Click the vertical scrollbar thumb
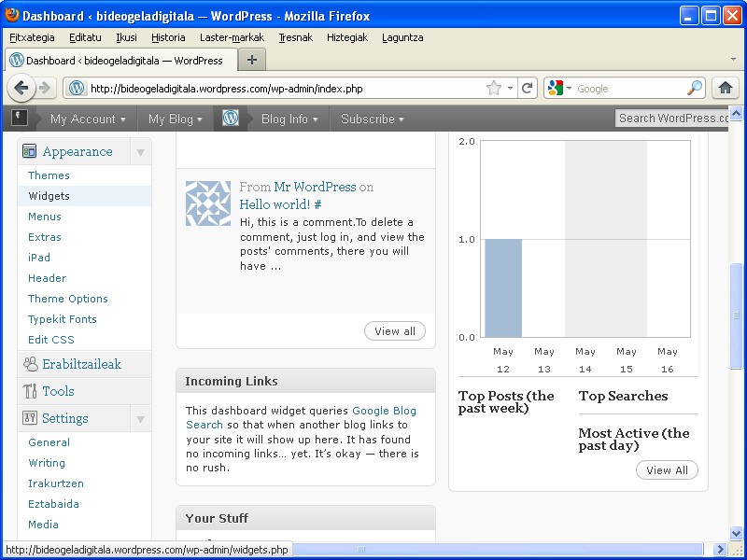 (736, 315)
